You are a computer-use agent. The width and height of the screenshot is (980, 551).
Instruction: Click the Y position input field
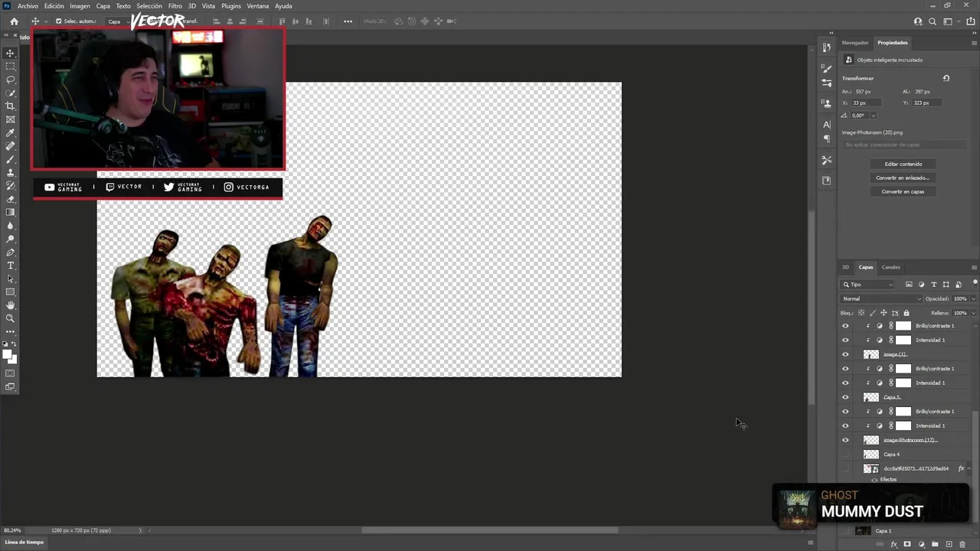[x=927, y=103]
